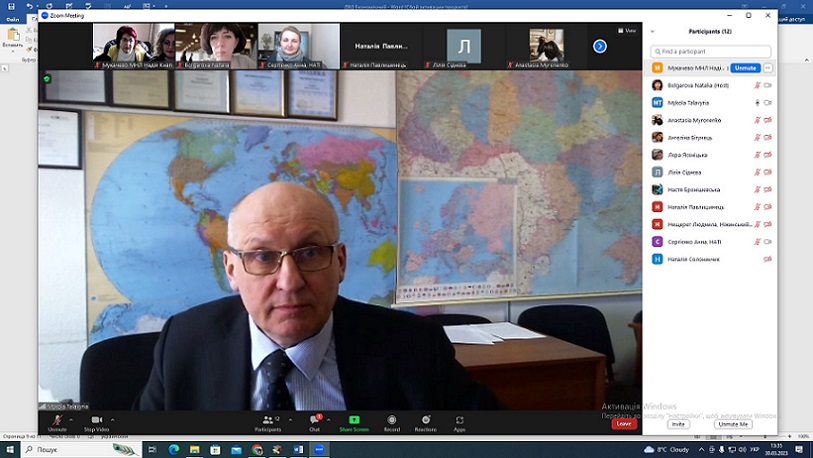
Task: Leave the meeting
Action: coord(624,424)
